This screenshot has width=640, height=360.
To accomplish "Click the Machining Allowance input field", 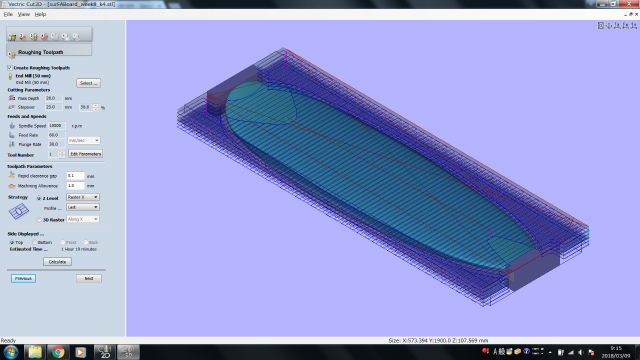I will click(75, 186).
